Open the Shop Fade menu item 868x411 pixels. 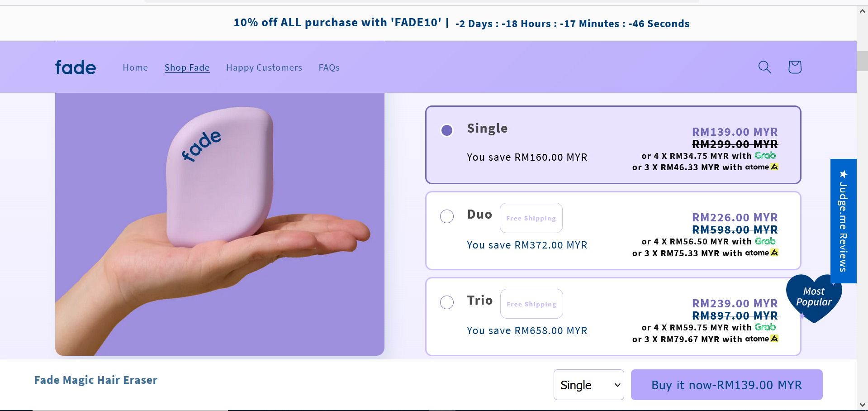point(187,67)
